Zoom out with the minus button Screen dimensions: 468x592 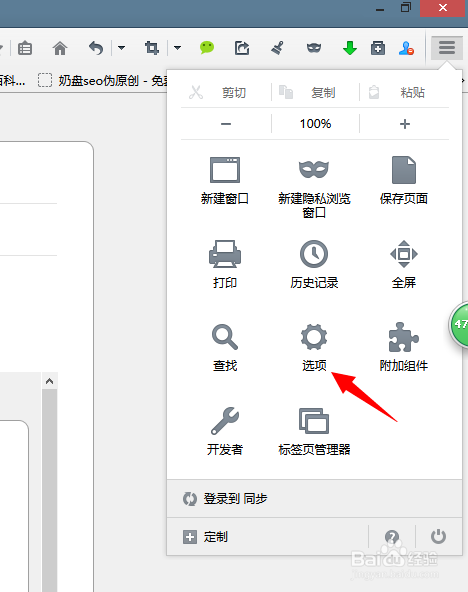point(226,124)
